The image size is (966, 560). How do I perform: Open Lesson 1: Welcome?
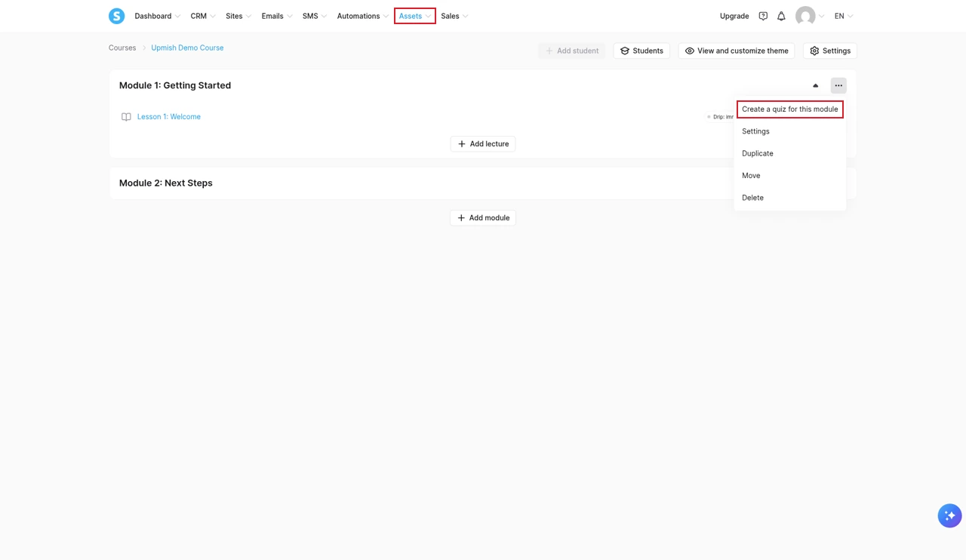169,117
